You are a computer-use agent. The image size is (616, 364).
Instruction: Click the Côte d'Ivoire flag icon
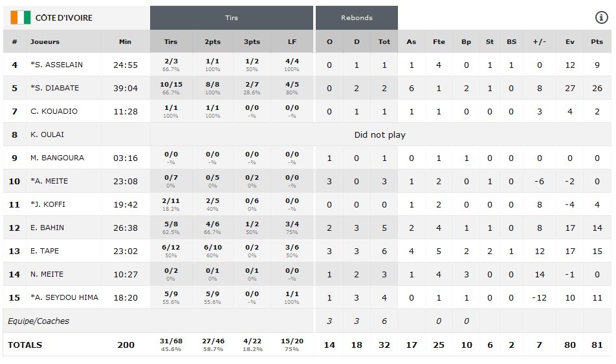pos(20,17)
